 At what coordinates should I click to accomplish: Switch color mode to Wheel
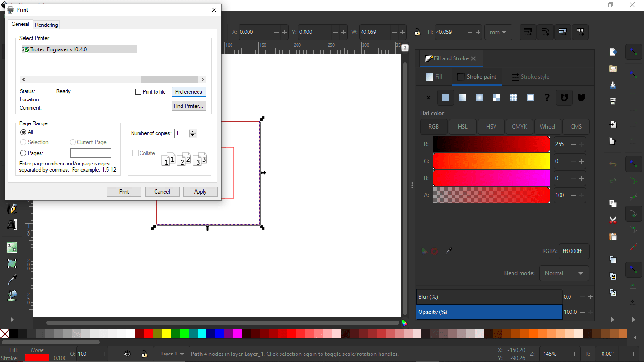tap(547, 127)
